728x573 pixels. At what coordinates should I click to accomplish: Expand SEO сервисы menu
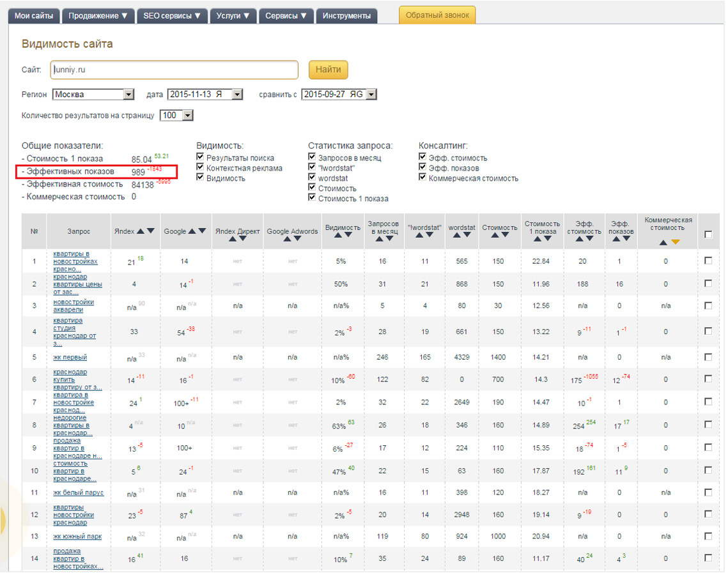(x=172, y=16)
